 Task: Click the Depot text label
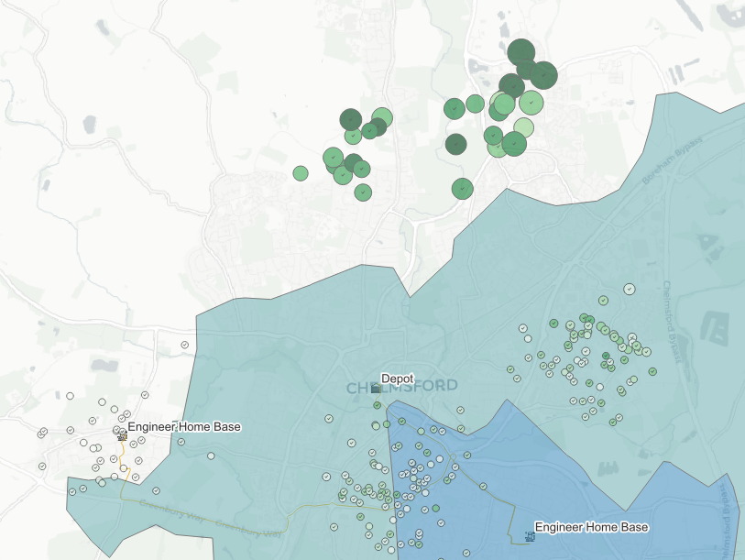(398, 377)
